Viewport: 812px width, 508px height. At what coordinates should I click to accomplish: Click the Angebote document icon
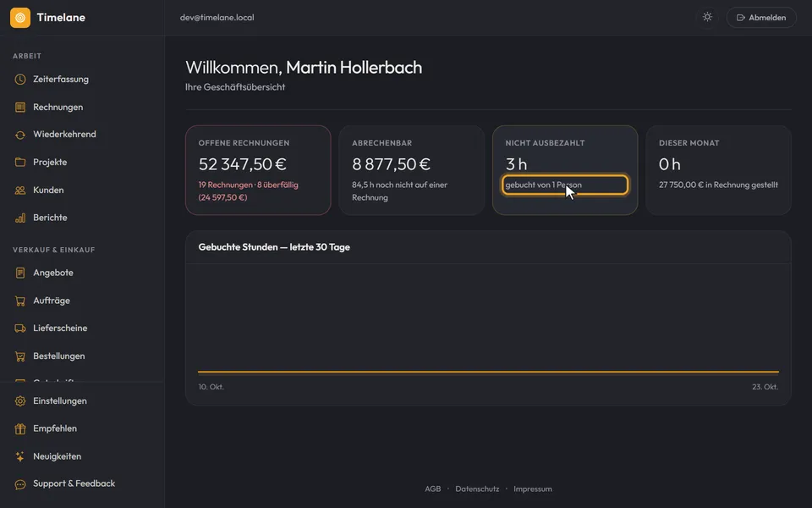pyautogui.click(x=20, y=273)
